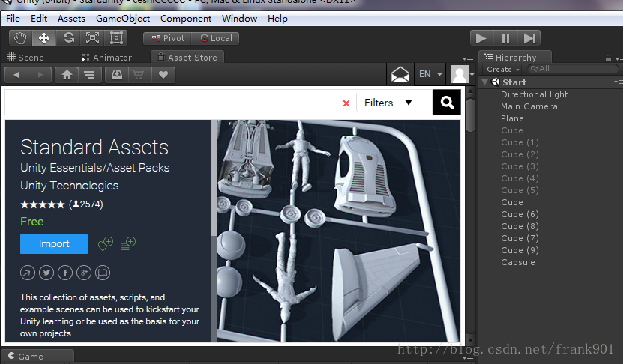
Task: Share asset on Twitter
Action: [x=46, y=273]
